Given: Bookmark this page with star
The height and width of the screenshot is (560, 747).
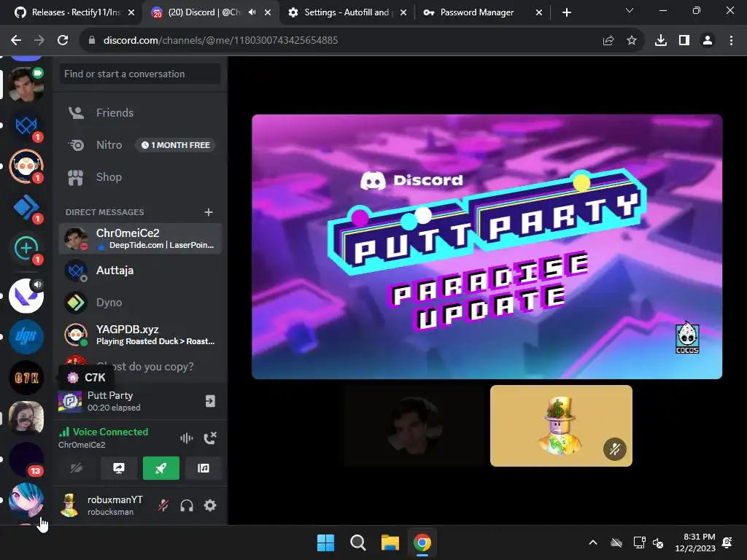Looking at the screenshot, I should [x=632, y=41].
